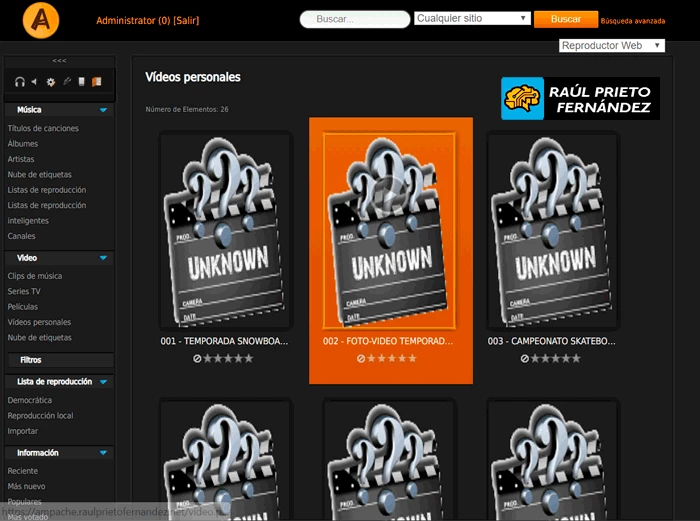Open the headphones home icon in sidebar

click(20, 82)
